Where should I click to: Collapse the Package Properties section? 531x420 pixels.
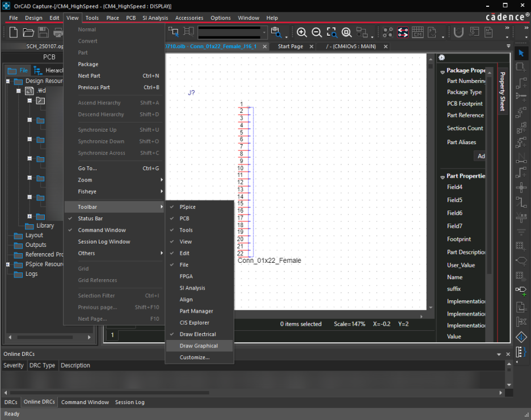coord(442,72)
